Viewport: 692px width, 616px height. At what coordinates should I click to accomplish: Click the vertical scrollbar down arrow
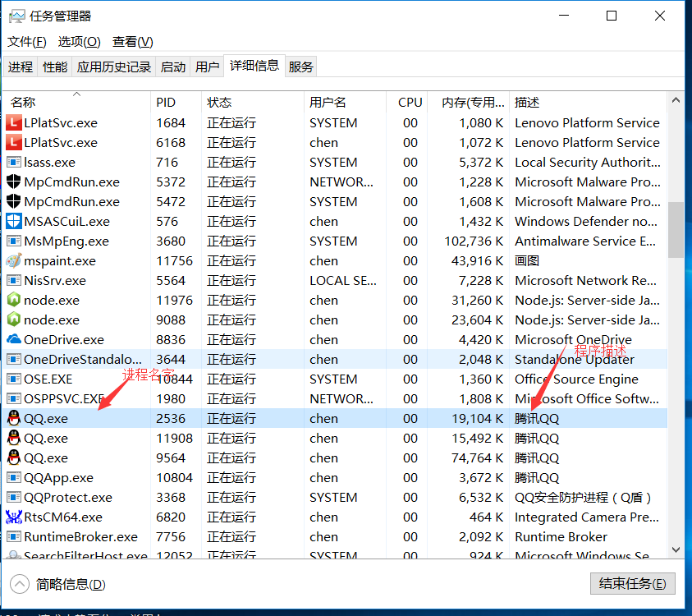(676, 549)
